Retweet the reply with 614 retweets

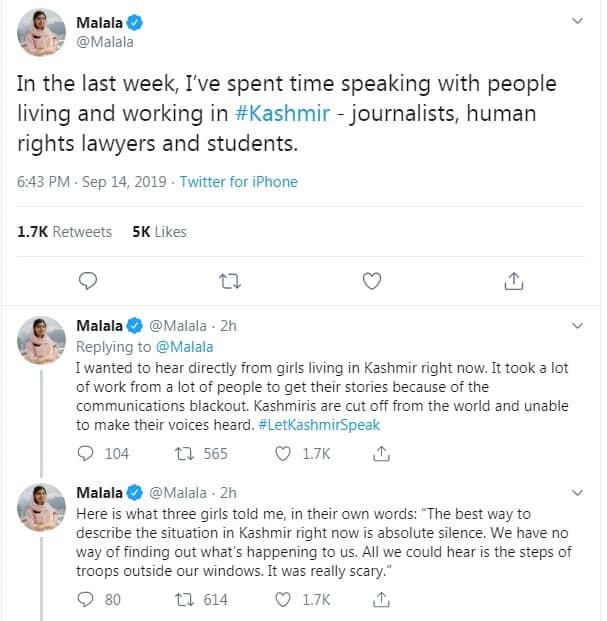pyautogui.click(x=184, y=600)
